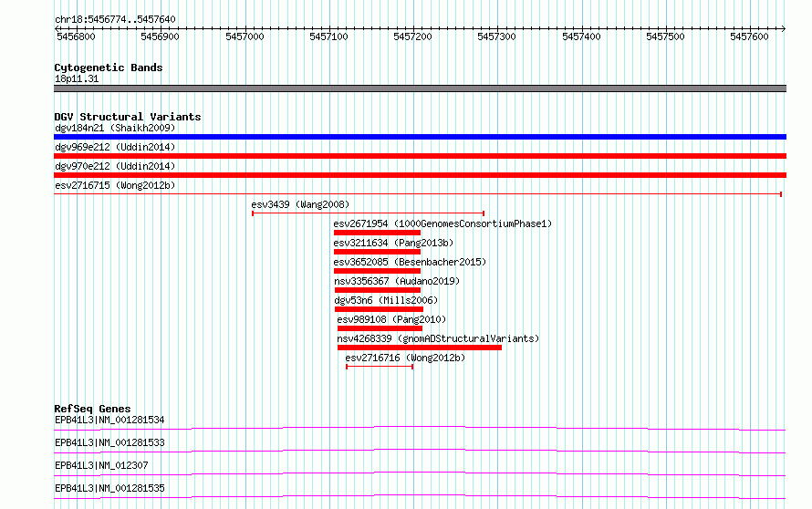Screen dimensions: 812x509
Task: Open dgv969e212 (Uddin2014) variant label
Action: coord(115,147)
